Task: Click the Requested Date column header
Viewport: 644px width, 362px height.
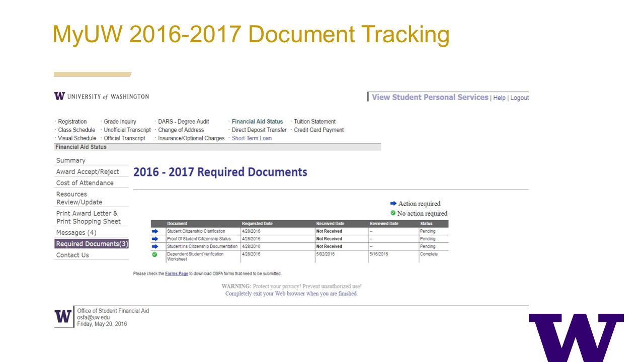Action: click(258, 224)
